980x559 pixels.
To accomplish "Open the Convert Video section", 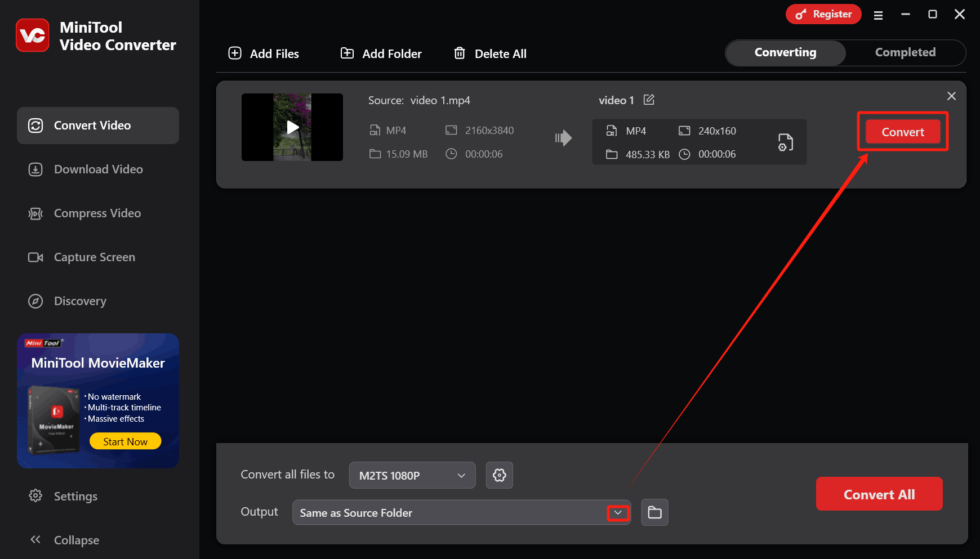I will 98,126.
